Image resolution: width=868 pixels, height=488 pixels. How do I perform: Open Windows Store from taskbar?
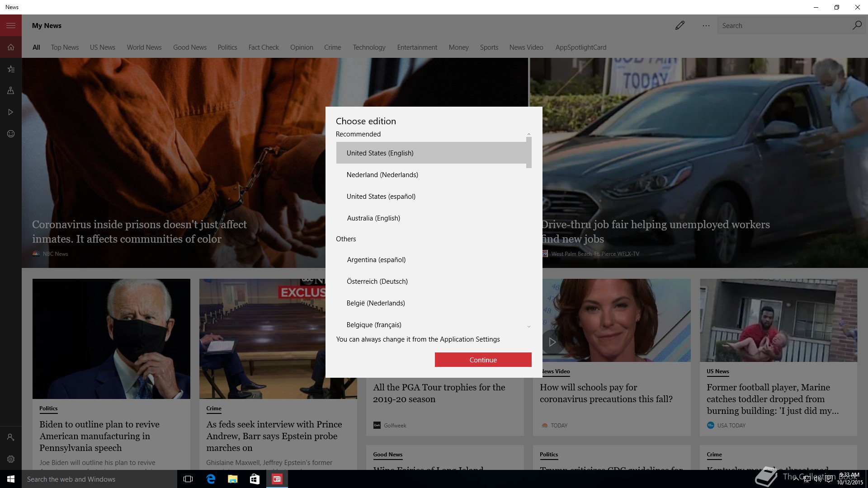point(255,479)
